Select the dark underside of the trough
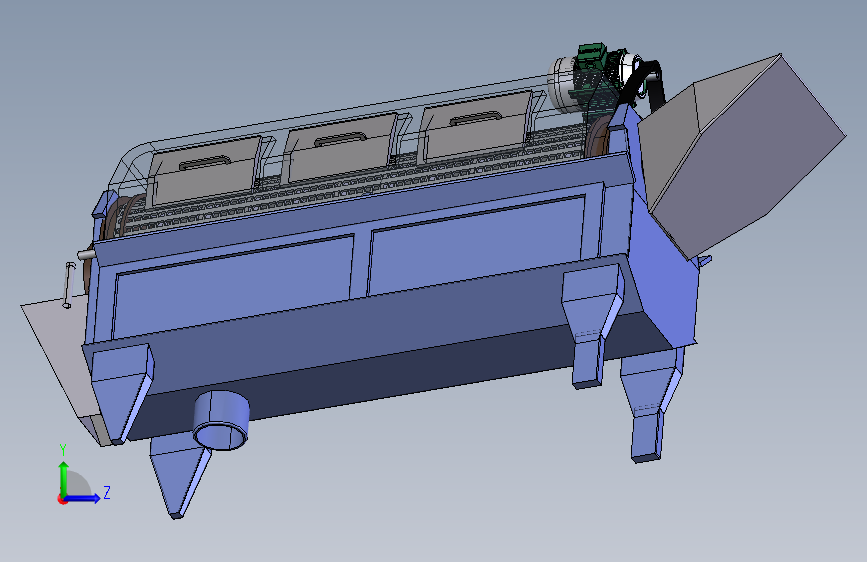 pyautogui.click(x=398, y=373)
